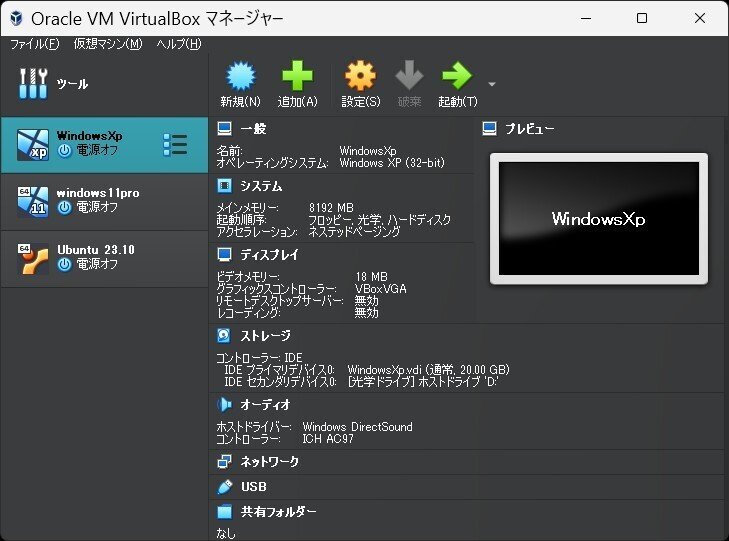Click the 一般 section icon
Screen dimensions: 729x541
click(x=225, y=129)
